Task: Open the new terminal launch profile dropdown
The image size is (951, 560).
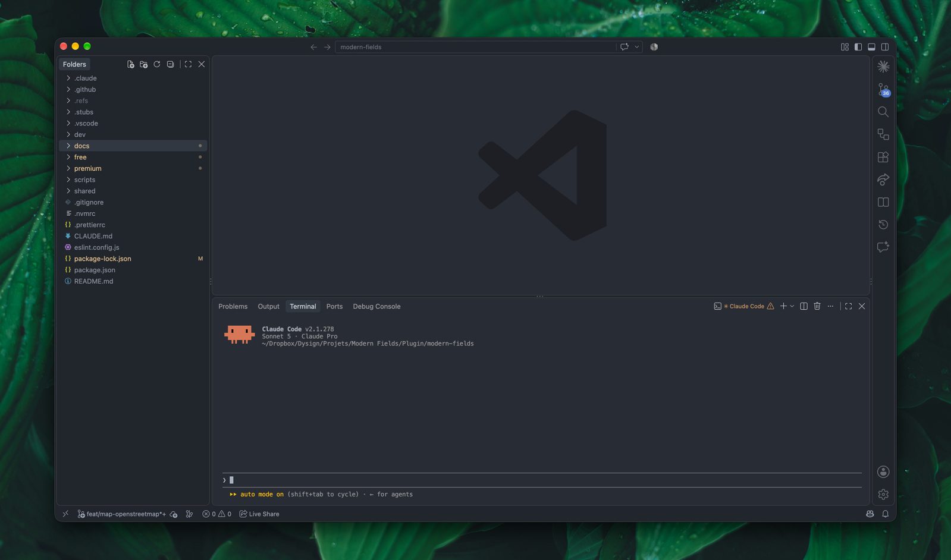Action: click(x=792, y=306)
